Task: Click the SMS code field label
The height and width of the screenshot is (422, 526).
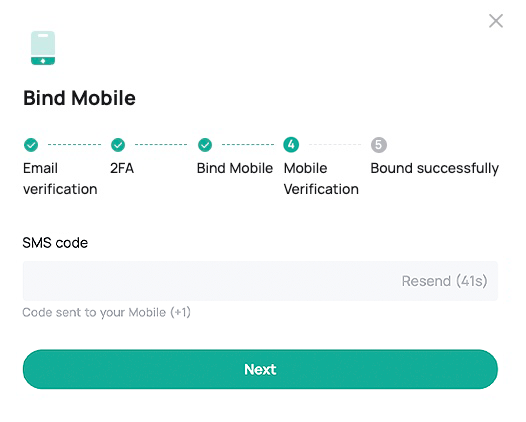Action: click(55, 243)
